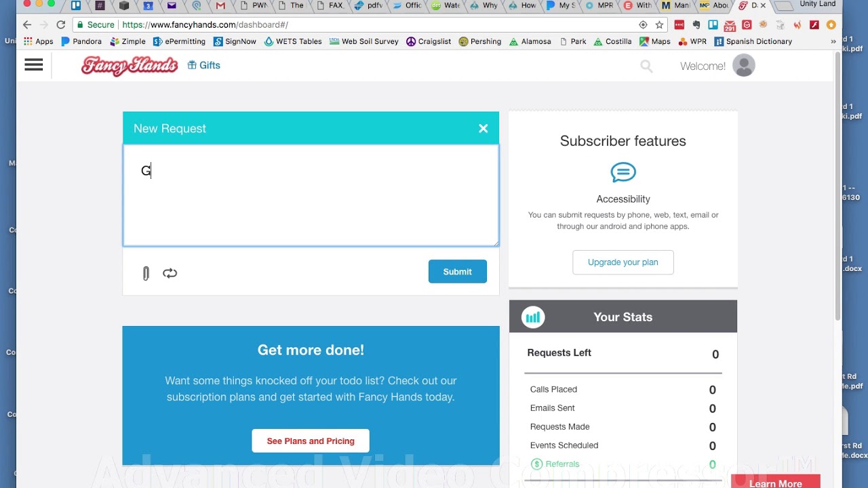The image size is (868, 488).
Task: Open the Maps bookmark
Action: coord(655,41)
